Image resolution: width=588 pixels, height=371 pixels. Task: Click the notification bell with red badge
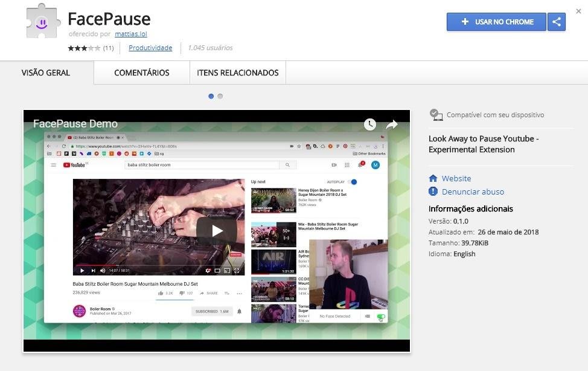click(361, 164)
